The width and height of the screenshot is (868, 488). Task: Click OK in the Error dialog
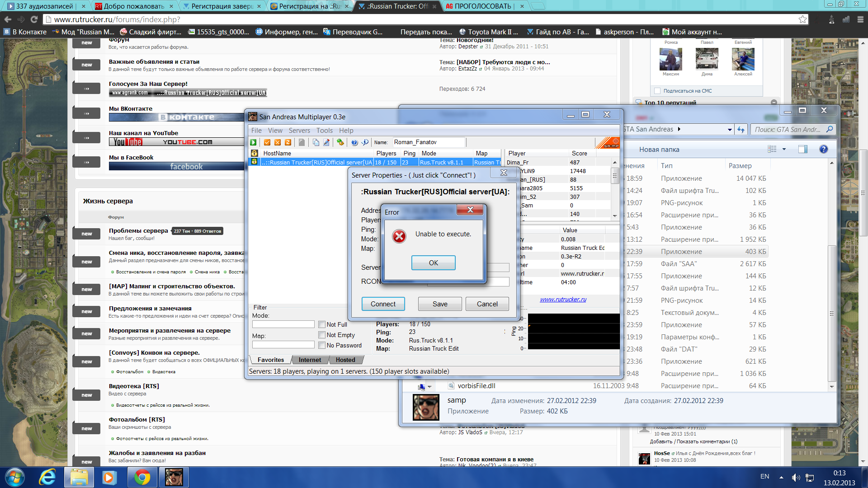(x=433, y=263)
